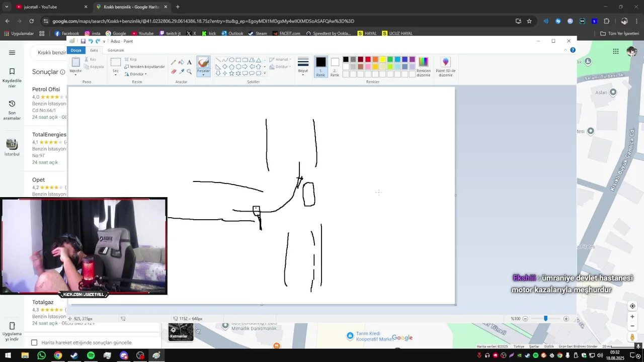Open the Katmanlar layers thumbnail
The height and width of the screenshot is (362, 644).
pyautogui.click(x=181, y=332)
